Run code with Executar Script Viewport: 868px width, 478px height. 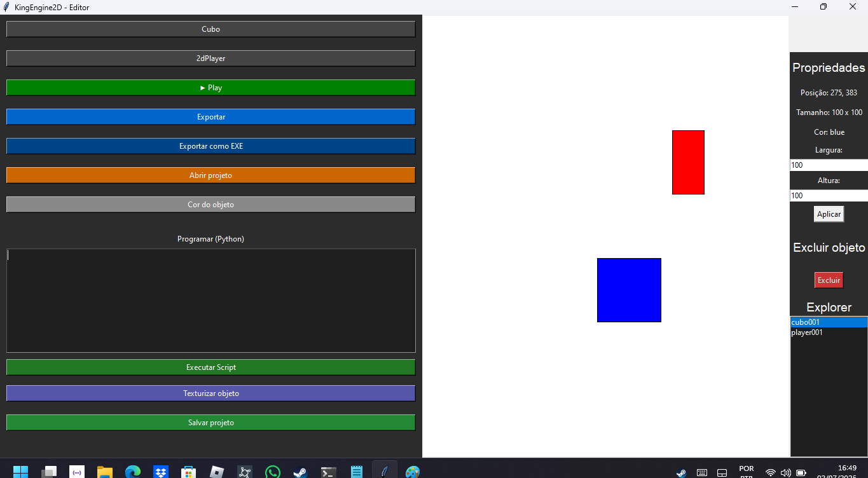point(210,367)
